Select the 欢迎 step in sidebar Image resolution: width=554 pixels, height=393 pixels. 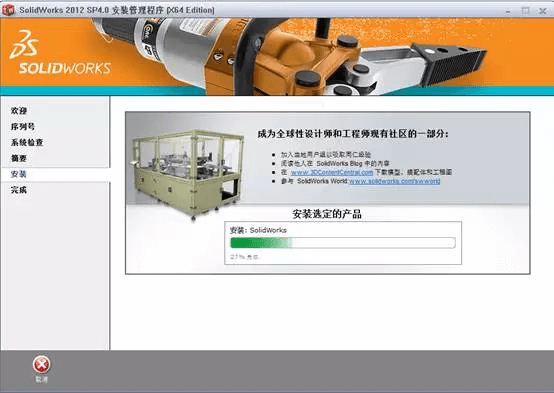(x=19, y=111)
